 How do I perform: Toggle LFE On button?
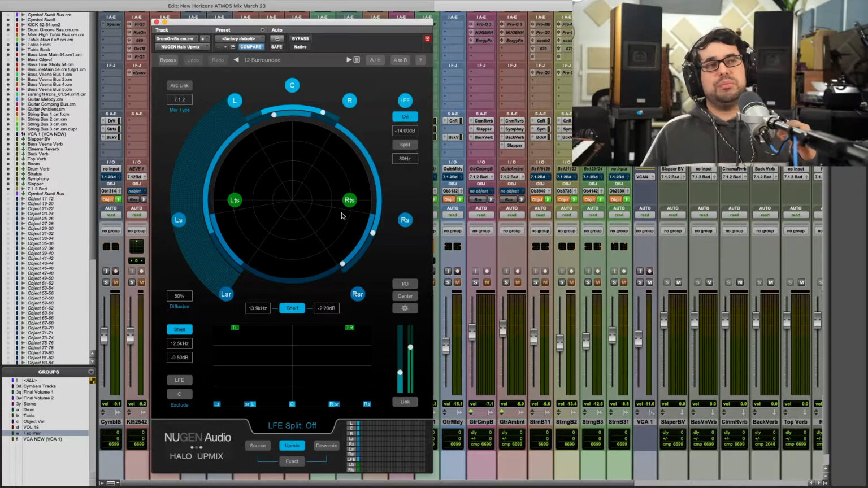pos(405,116)
